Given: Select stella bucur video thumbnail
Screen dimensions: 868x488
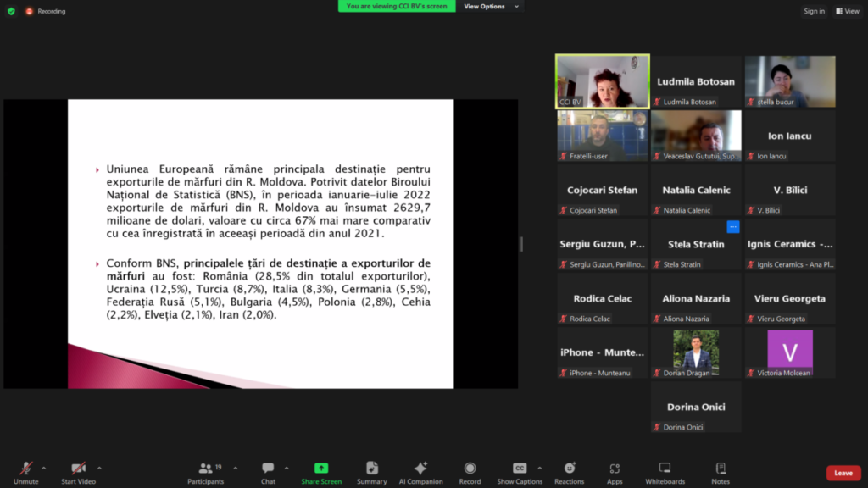Looking at the screenshot, I should (x=790, y=81).
